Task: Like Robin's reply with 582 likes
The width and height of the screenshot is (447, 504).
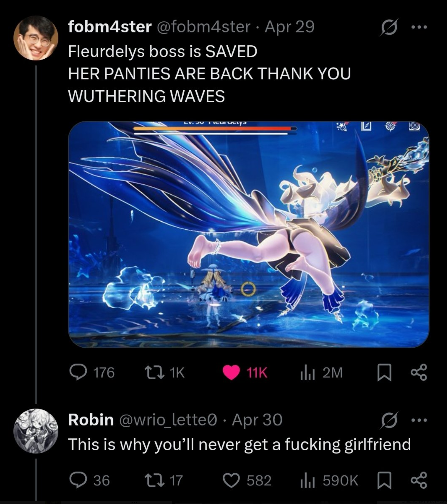Action: [247, 480]
